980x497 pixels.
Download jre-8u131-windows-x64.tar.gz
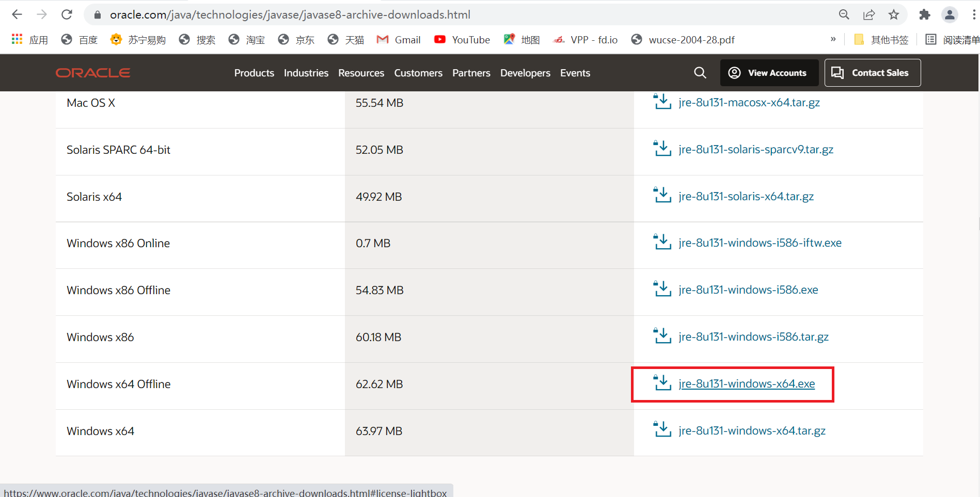(752, 430)
